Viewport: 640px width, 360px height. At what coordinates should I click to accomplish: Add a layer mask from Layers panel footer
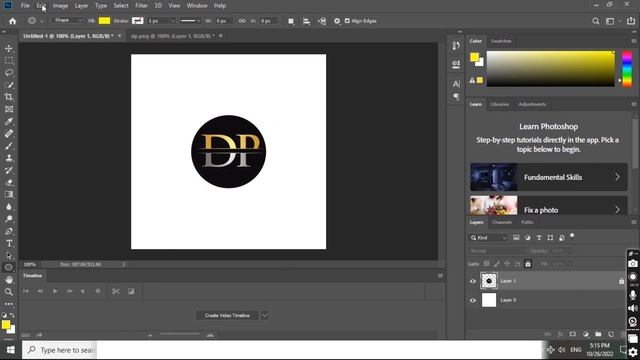[573, 334]
